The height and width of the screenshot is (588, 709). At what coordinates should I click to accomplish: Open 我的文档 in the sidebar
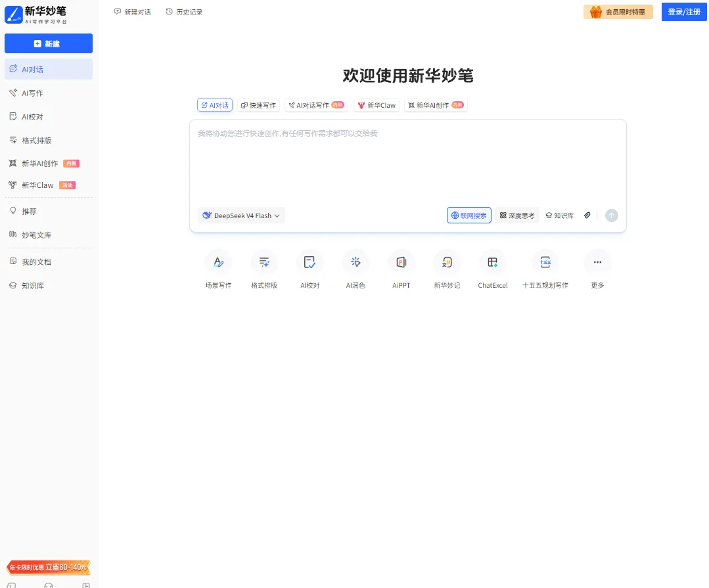click(49, 261)
